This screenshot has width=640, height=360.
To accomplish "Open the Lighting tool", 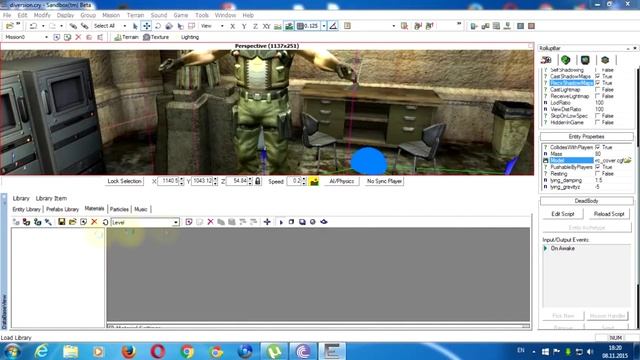I will point(189,37).
